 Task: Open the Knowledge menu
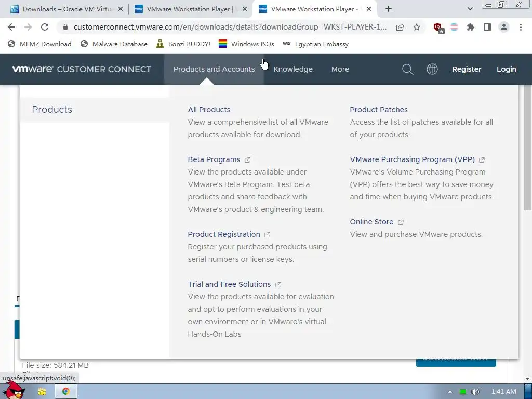point(293,69)
